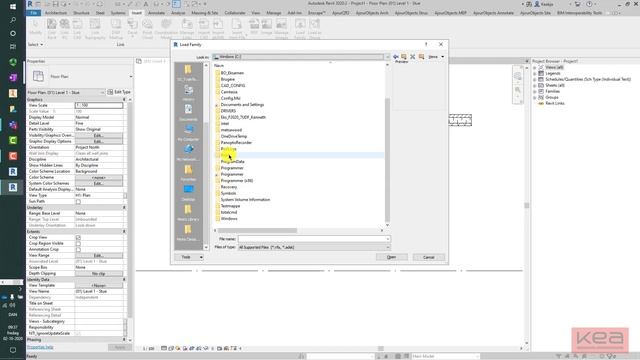Click the Point Cloud ribbon icon
640x360 pixels.
(147, 28)
